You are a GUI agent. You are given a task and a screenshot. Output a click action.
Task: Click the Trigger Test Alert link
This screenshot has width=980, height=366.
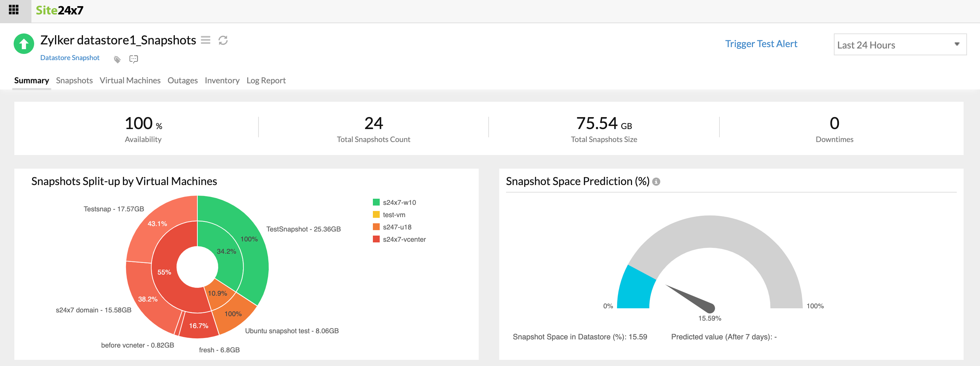point(760,43)
